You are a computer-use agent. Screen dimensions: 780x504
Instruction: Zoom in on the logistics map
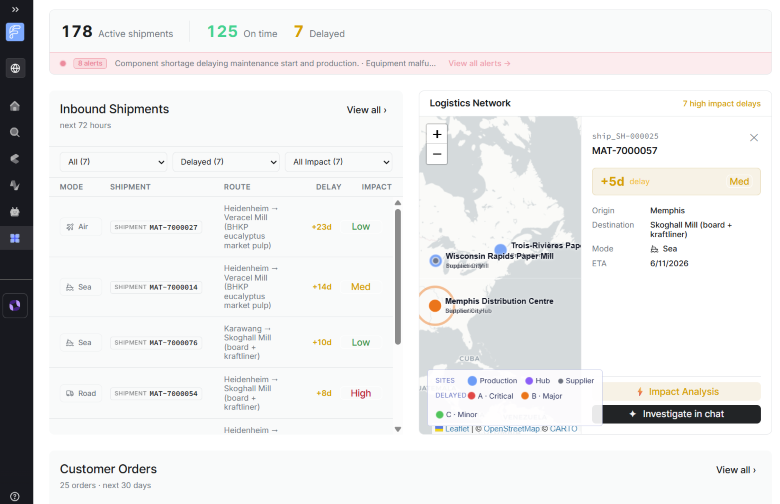coord(437,134)
